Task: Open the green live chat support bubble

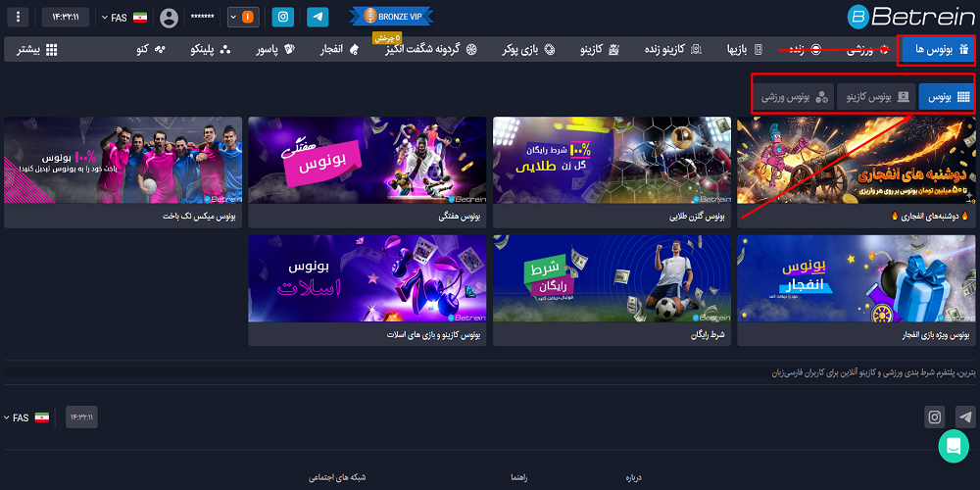Action: tap(953, 446)
